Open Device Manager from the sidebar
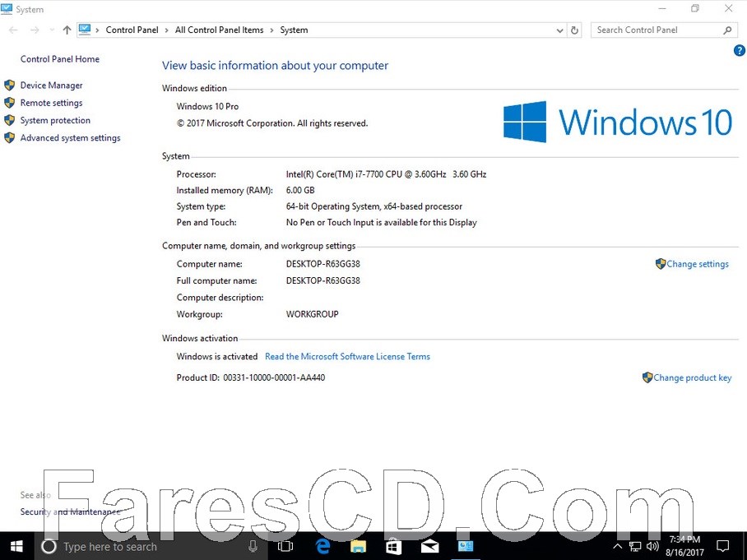The height and width of the screenshot is (560, 747). click(51, 86)
